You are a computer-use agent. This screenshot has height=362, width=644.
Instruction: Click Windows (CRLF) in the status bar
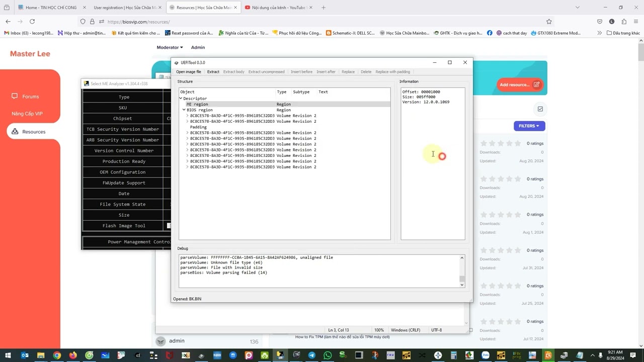click(406, 330)
